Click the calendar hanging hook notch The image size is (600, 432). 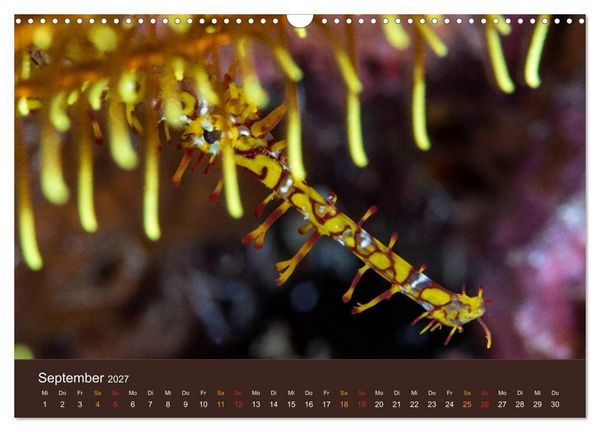(300, 20)
